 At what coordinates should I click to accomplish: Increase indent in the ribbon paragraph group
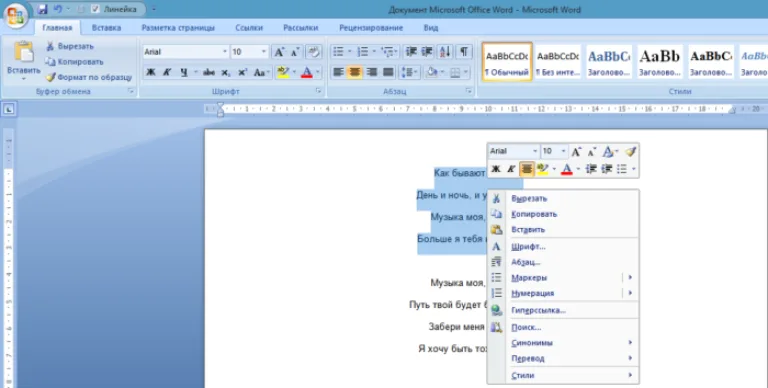tap(427, 52)
